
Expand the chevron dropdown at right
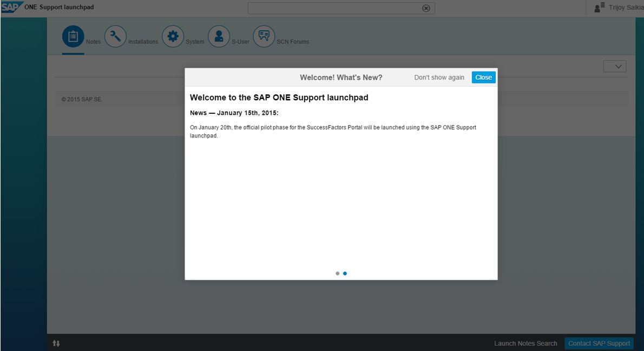pyautogui.click(x=615, y=66)
